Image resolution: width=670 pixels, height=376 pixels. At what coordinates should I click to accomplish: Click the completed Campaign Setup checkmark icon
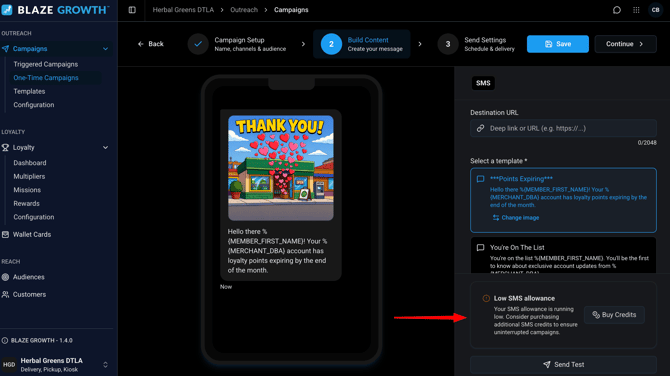pos(198,44)
